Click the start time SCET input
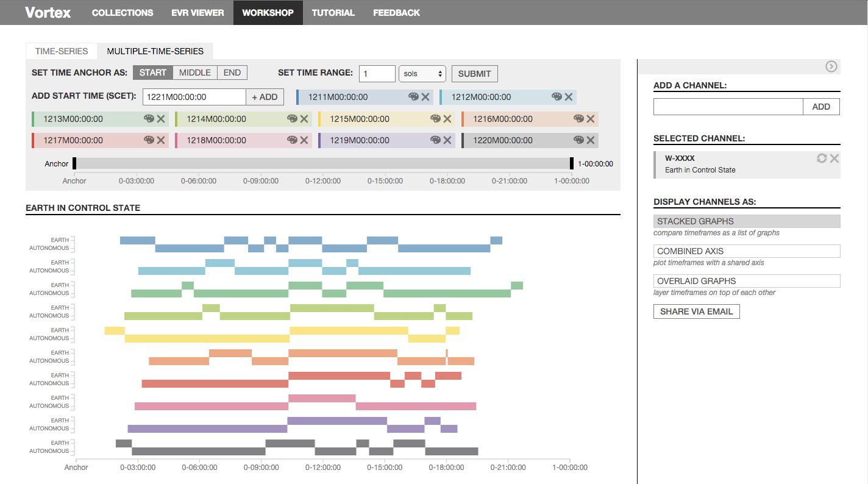The image size is (868, 484). 194,97
